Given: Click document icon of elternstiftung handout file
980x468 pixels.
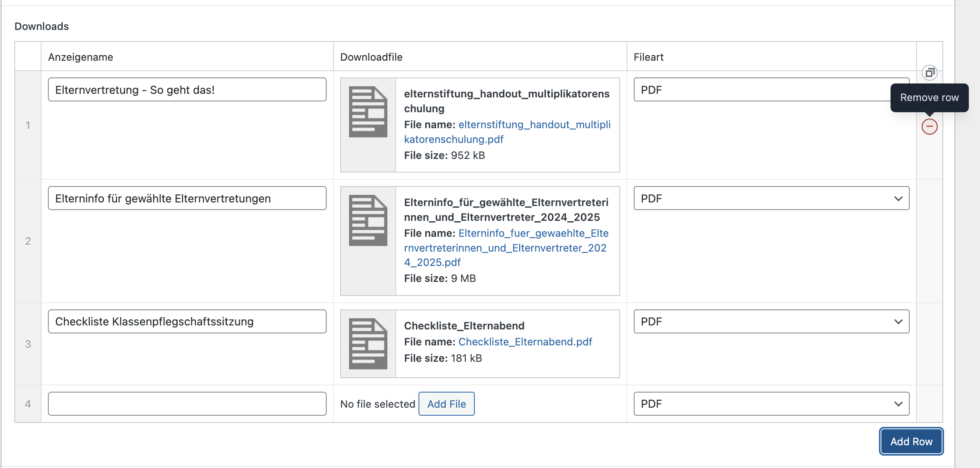Looking at the screenshot, I should point(368,112).
